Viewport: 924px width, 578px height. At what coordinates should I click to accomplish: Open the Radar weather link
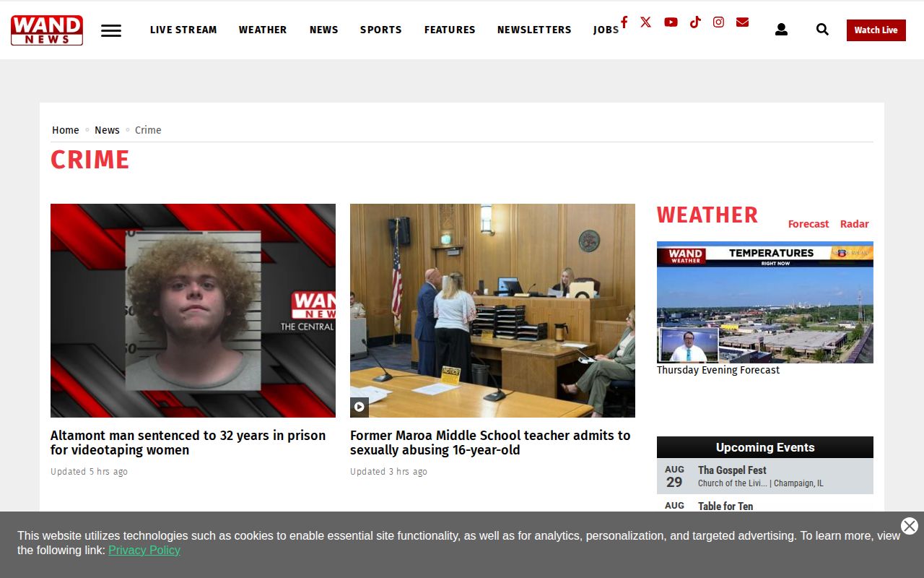click(x=855, y=224)
